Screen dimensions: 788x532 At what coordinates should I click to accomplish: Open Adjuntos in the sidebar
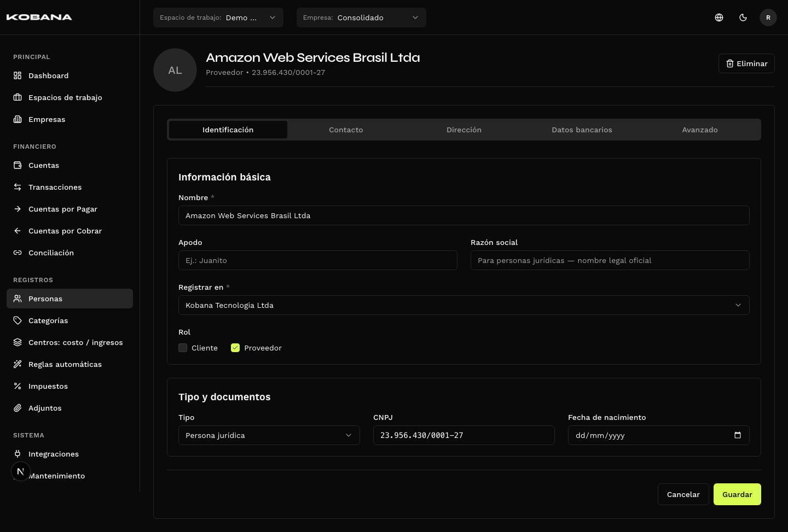[x=69, y=408]
